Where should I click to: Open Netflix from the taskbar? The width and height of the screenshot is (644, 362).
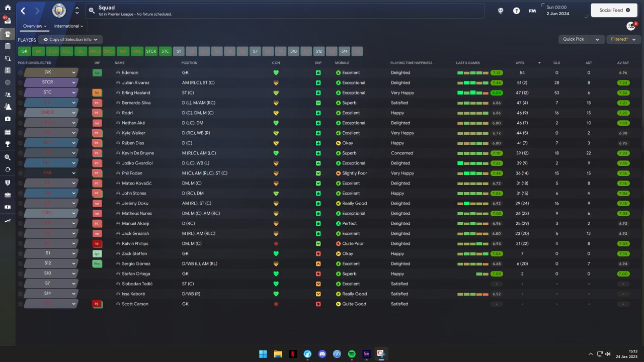pos(292,354)
